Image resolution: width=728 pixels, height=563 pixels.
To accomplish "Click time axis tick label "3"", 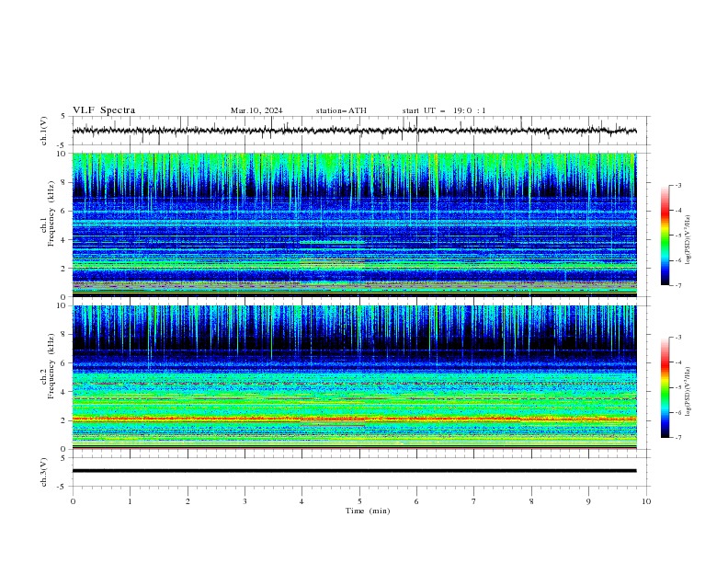I will [x=245, y=501].
